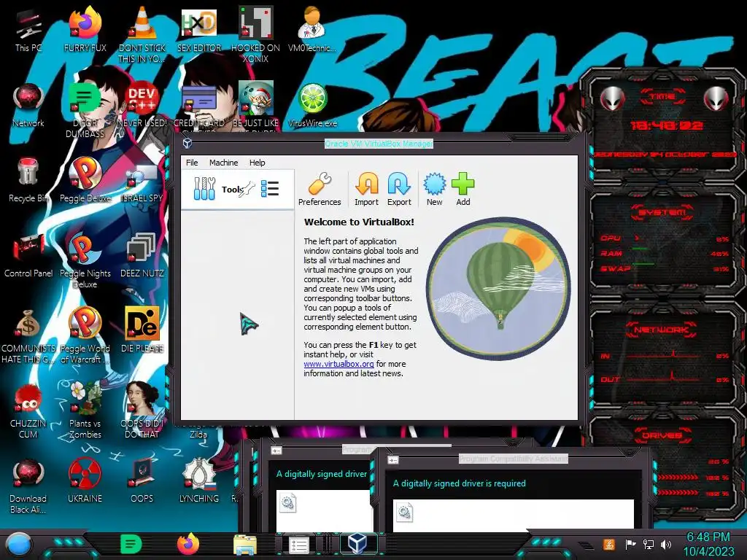Click the green Add machine icon
Screen dimensions: 747x560
[x=463, y=189]
